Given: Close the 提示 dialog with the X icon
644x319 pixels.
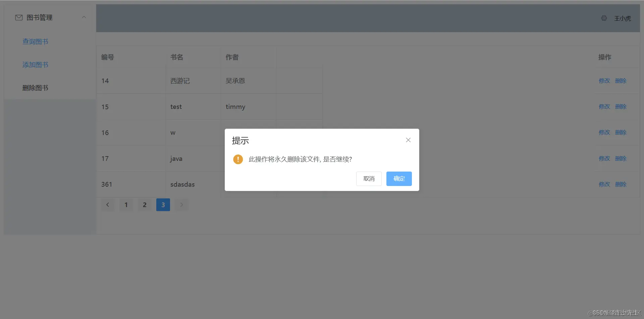Looking at the screenshot, I should click(x=408, y=140).
